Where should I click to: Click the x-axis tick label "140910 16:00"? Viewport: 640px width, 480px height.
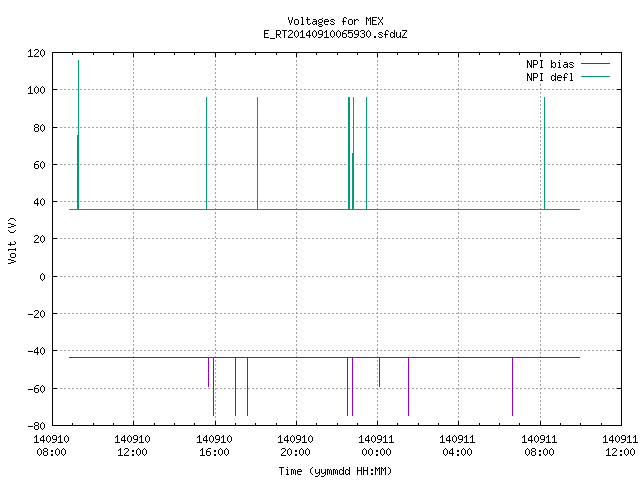[214, 446]
